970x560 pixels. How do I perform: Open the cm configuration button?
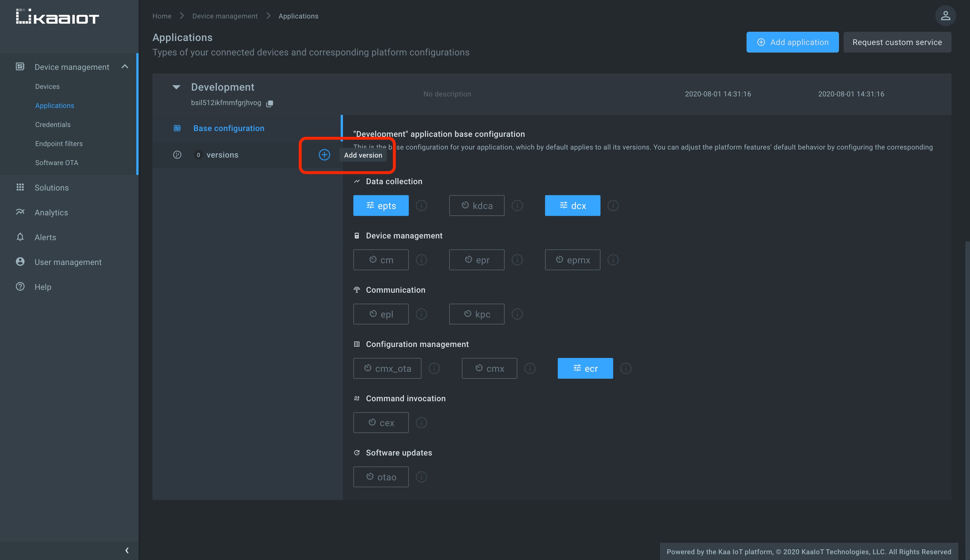pyautogui.click(x=381, y=260)
